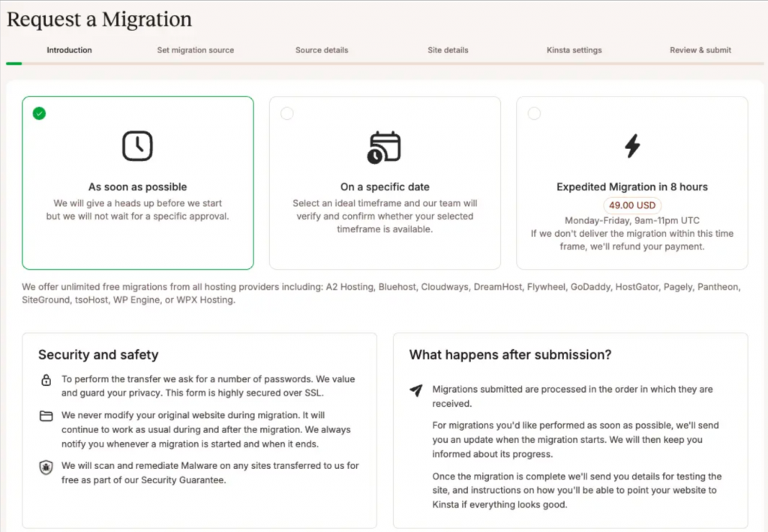Click the calendar-clock icon for specific date

point(385,147)
